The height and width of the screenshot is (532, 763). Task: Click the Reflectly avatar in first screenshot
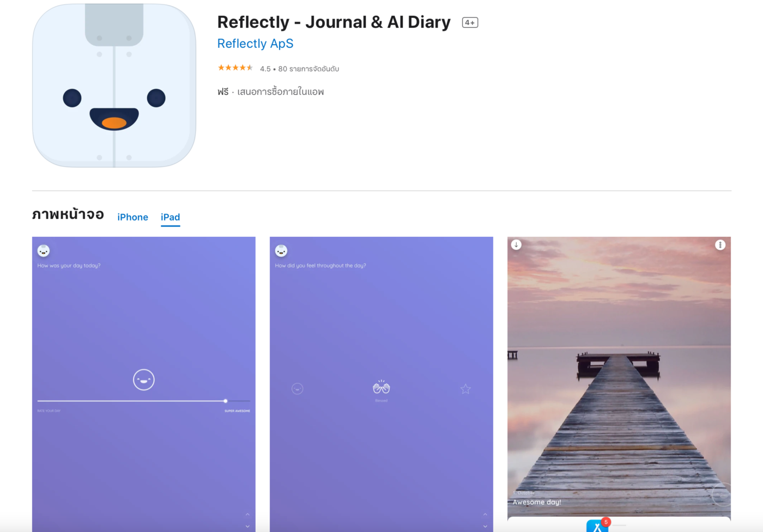(44, 250)
